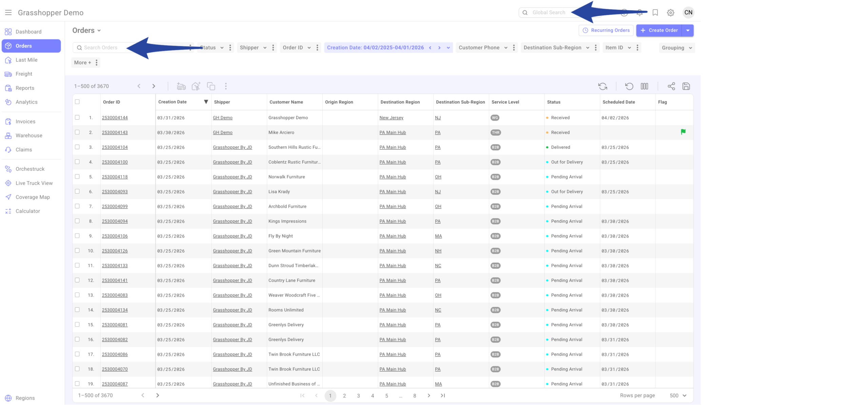This screenshot has width=868, height=405.
Task: Open the column chooser icon
Action: click(644, 86)
